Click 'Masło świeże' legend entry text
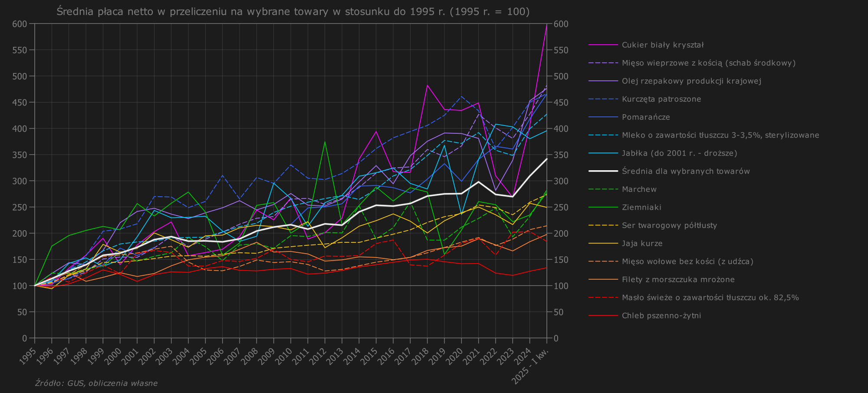The height and width of the screenshot is (393, 868). pyautogui.click(x=710, y=298)
